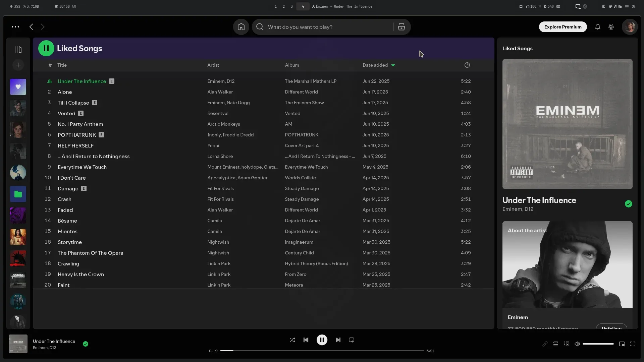The width and height of the screenshot is (644, 362).
Task: Open the user profile avatar
Action: click(x=630, y=27)
